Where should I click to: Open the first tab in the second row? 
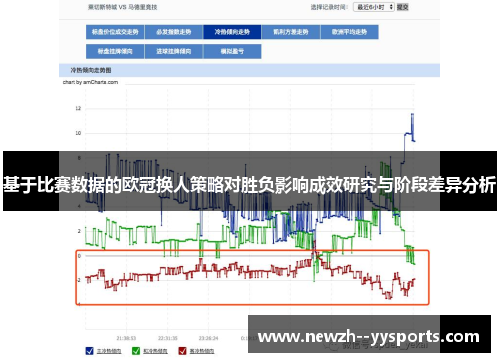(115, 51)
